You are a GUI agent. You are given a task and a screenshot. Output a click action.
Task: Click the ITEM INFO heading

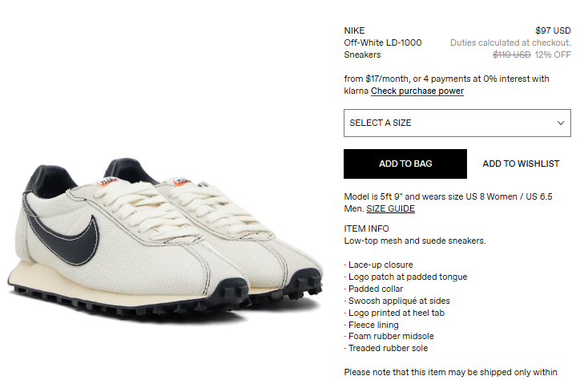tap(366, 228)
